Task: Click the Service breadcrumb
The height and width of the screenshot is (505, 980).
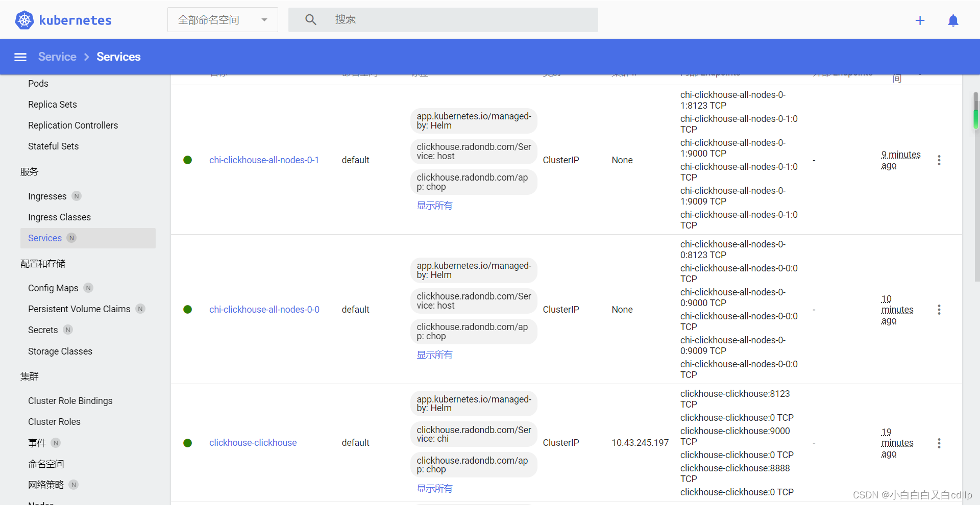Action: (x=57, y=57)
